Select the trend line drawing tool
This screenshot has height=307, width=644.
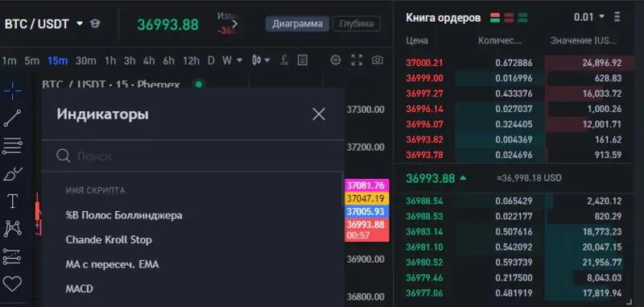point(12,118)
